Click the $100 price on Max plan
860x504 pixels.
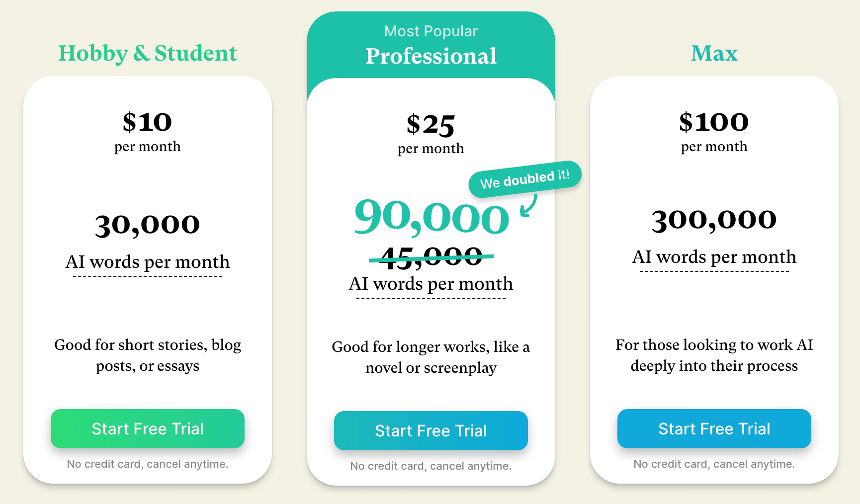[714, 122]
